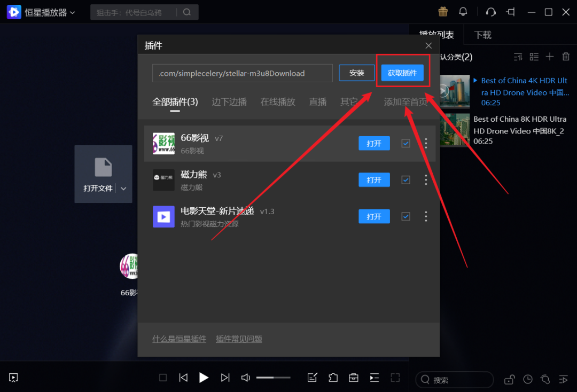Click the 获取插件 button
The width and height of the screenshot is (577, 392).
point(402,73)
